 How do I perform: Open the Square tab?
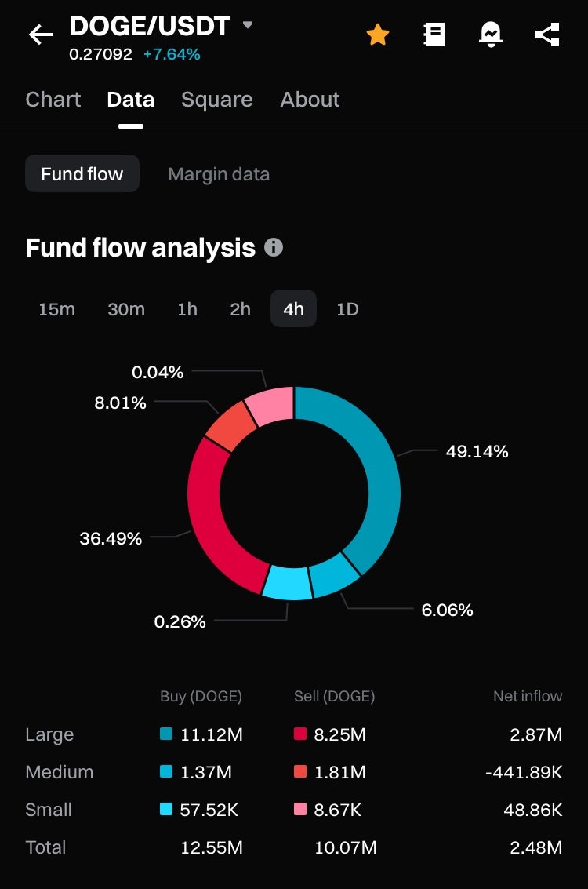(x=216, y=100)
